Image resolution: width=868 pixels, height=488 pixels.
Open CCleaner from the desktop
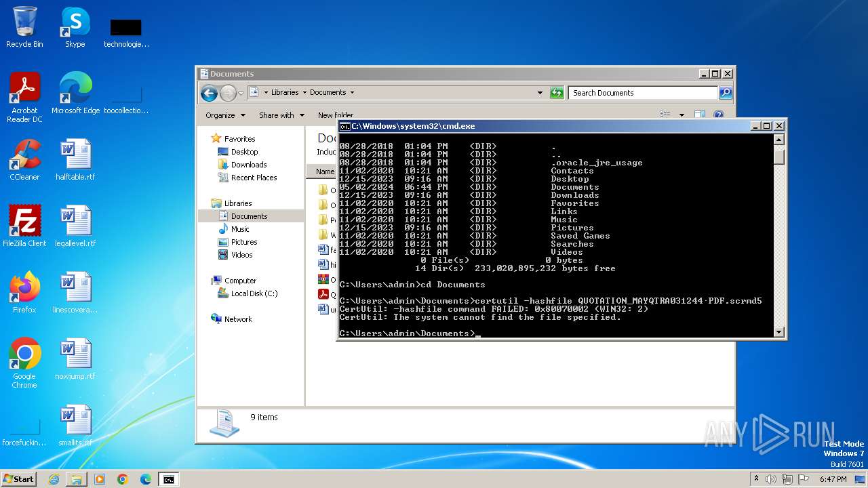(24, 160)
